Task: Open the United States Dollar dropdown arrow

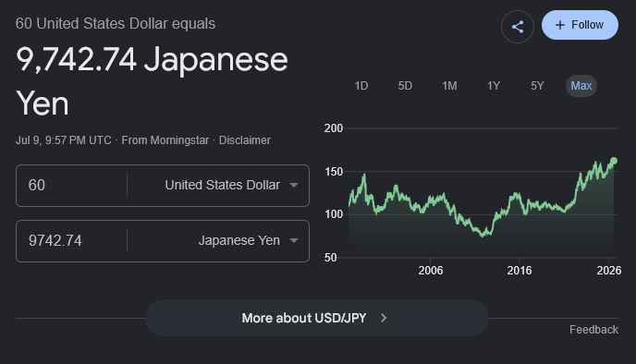Action: coord(294,186)
